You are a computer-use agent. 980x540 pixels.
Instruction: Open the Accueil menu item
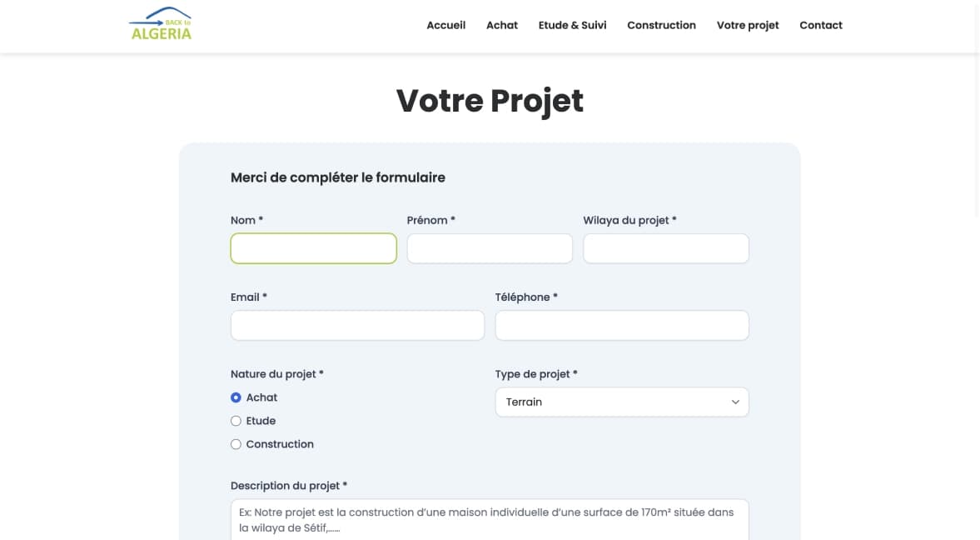(x=445, y=25)
